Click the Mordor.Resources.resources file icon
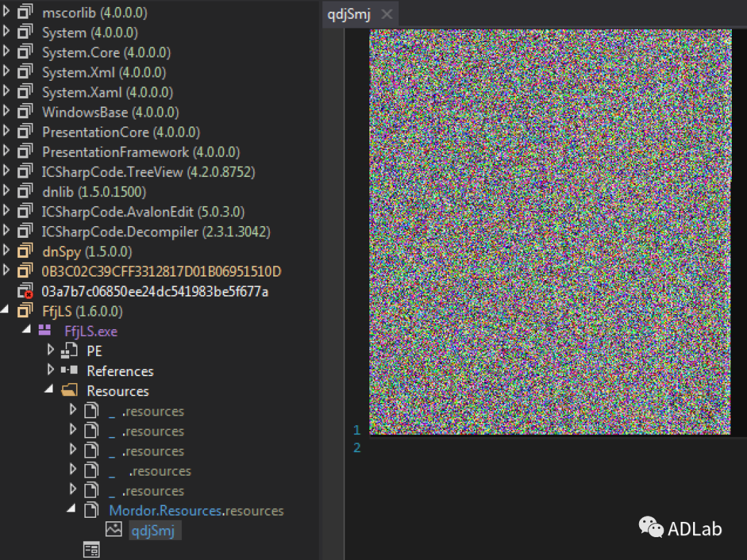This screenshot has height=560, width=747. pyautogui.click(x=91, y=511)
